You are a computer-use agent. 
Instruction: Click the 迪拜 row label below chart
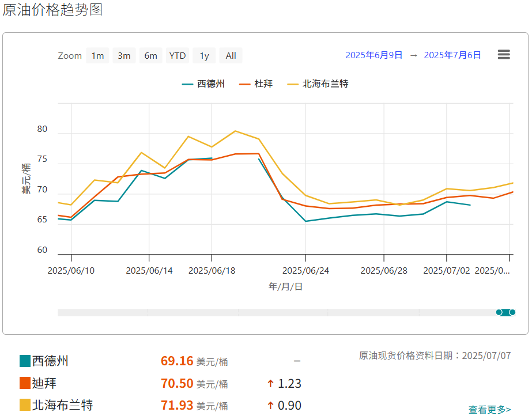point(44,383)
